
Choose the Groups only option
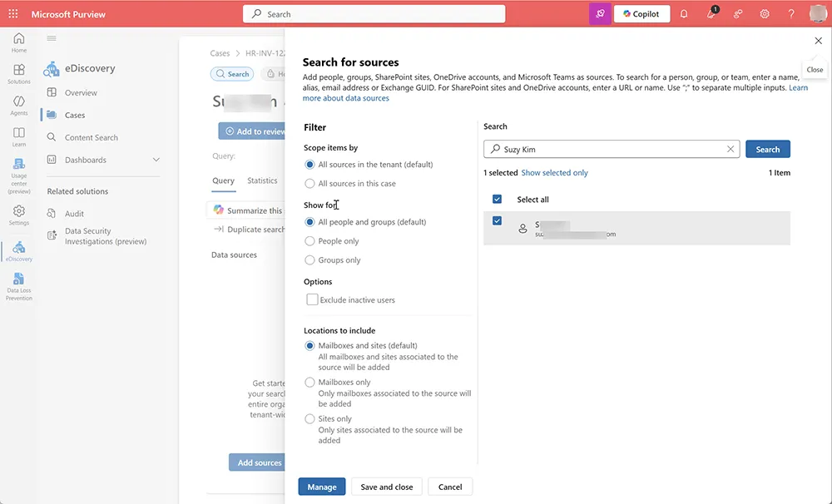pos(310,259)
